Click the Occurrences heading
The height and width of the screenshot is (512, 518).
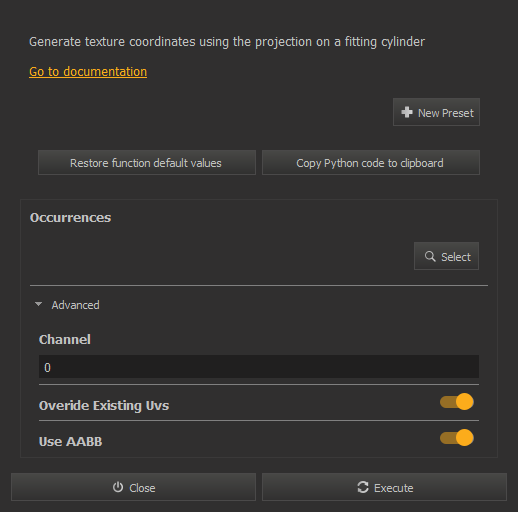tap(70, 218)
